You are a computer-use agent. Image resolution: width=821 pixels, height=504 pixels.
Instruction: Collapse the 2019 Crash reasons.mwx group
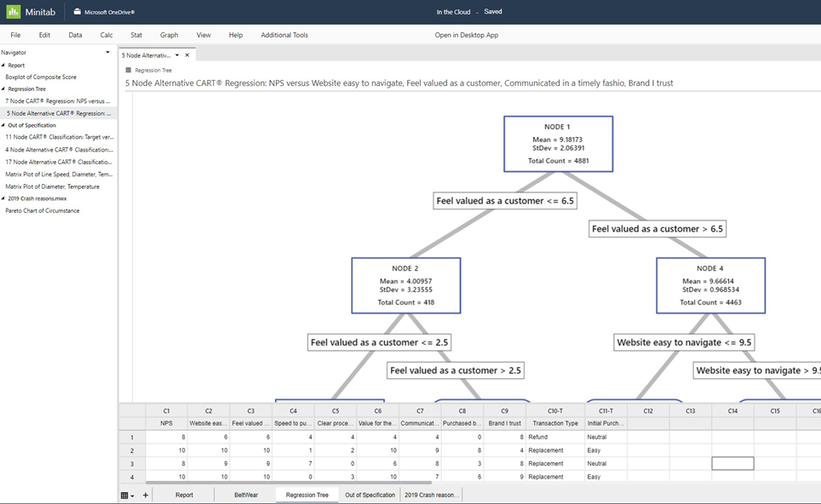(3, 198)
